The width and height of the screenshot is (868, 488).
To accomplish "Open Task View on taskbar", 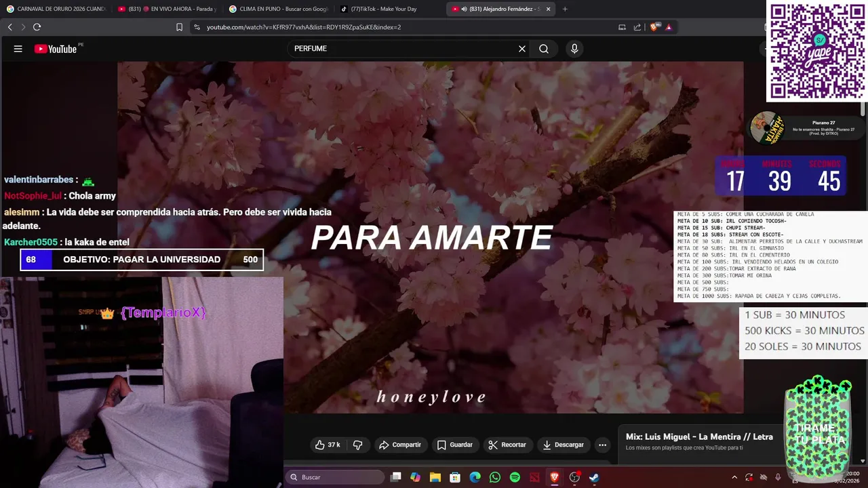I will [x=396, y=477].
